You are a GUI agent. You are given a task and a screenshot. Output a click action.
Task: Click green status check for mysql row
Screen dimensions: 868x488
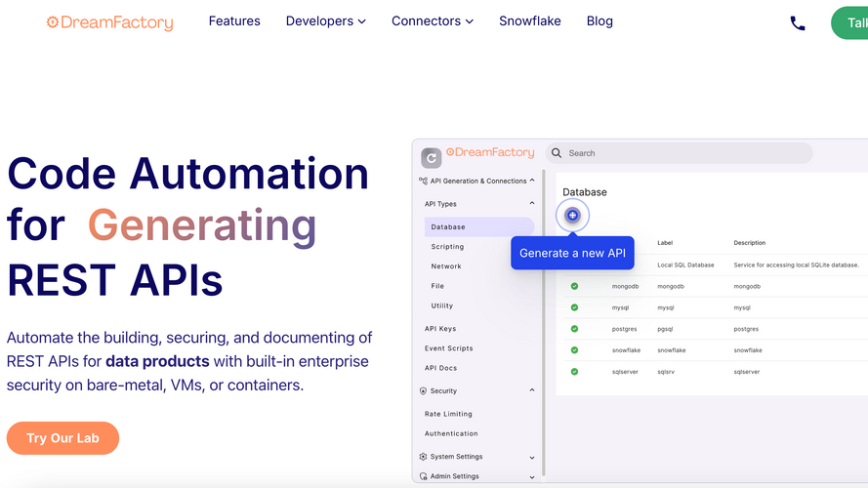tap(574, 307)
